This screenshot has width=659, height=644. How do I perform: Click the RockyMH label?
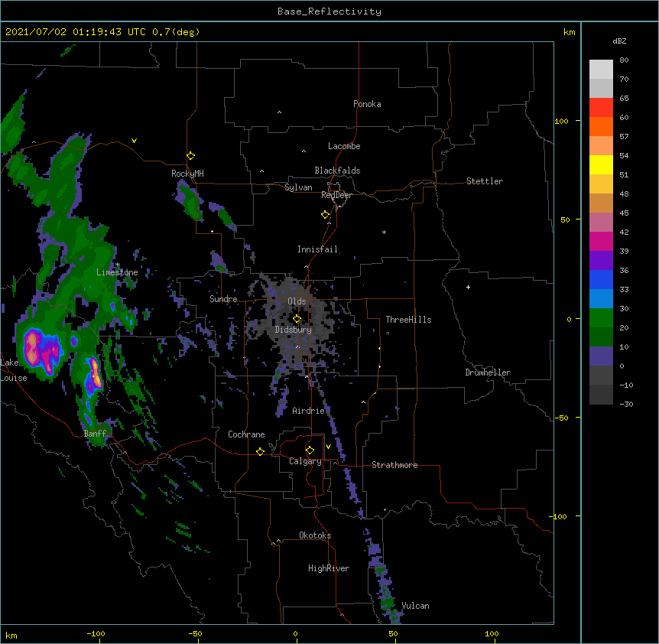coord(187,174)
